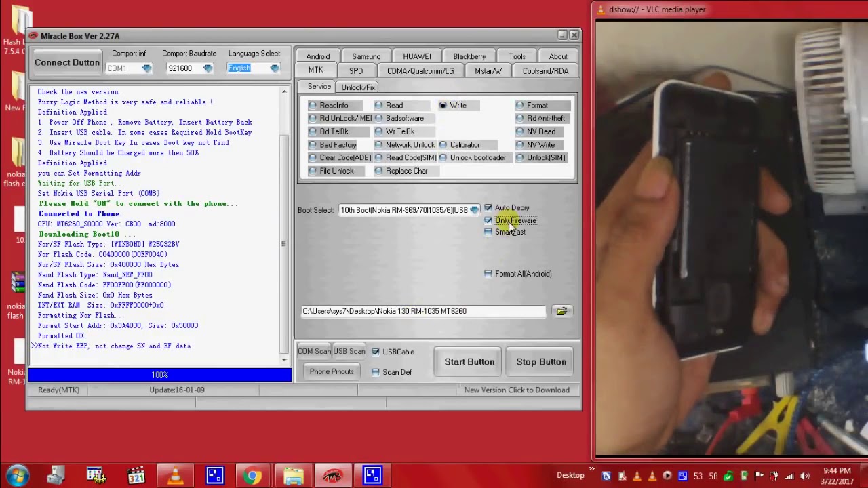Open the Language Select dropdown

point(275,68)
